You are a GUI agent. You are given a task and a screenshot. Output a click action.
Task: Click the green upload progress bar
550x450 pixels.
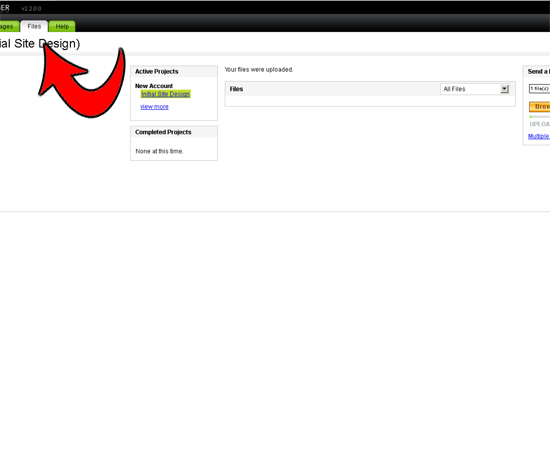(x=539, y=116)
